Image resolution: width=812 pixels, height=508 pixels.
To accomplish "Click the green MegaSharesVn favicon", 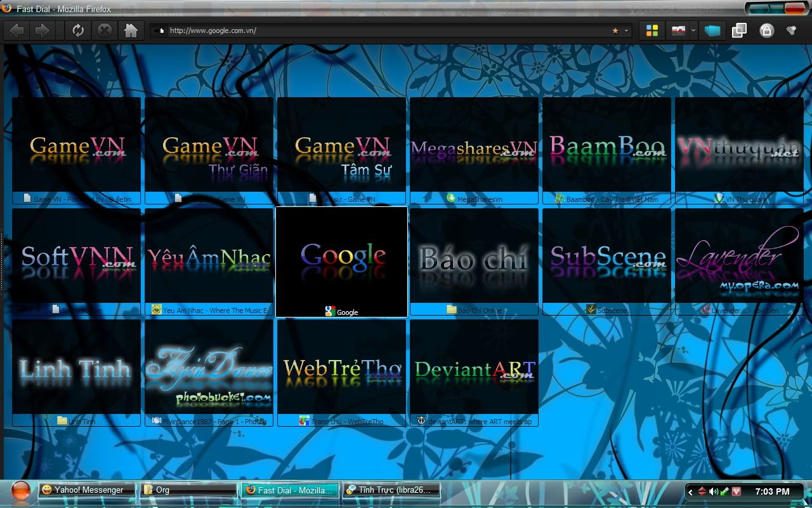I will (451, 198).
